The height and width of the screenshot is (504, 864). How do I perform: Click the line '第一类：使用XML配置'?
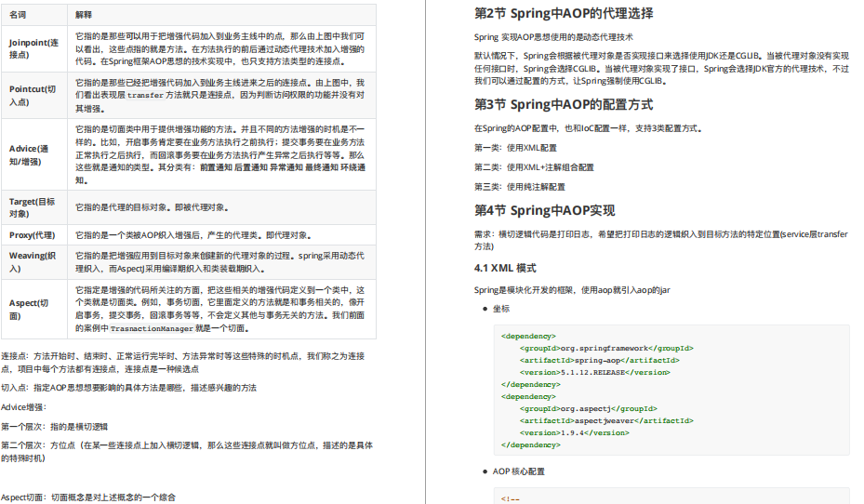click(516, 148)
